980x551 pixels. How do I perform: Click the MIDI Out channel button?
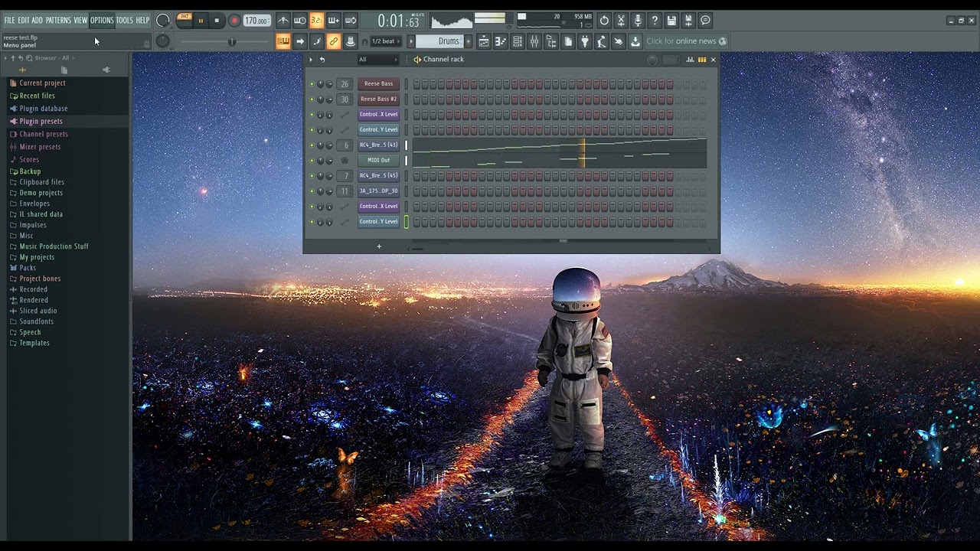378,161
